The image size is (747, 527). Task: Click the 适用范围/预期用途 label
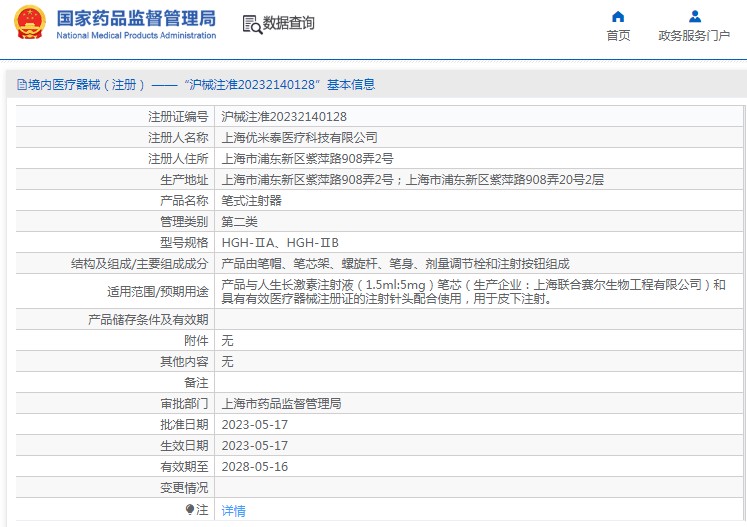click(x=158, y=292)
